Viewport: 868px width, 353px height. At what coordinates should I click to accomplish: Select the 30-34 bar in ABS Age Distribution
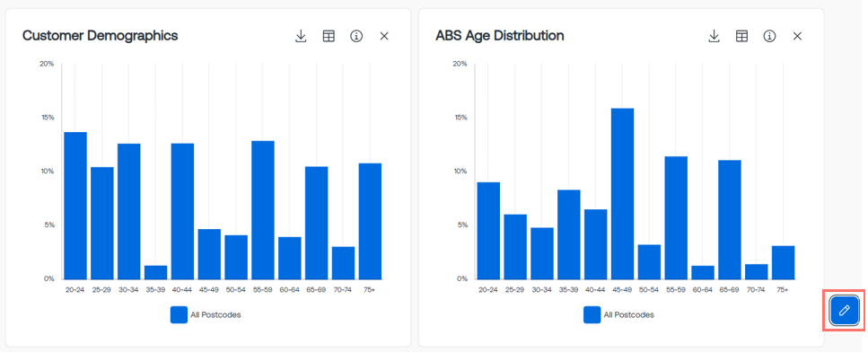pos(542,253)
